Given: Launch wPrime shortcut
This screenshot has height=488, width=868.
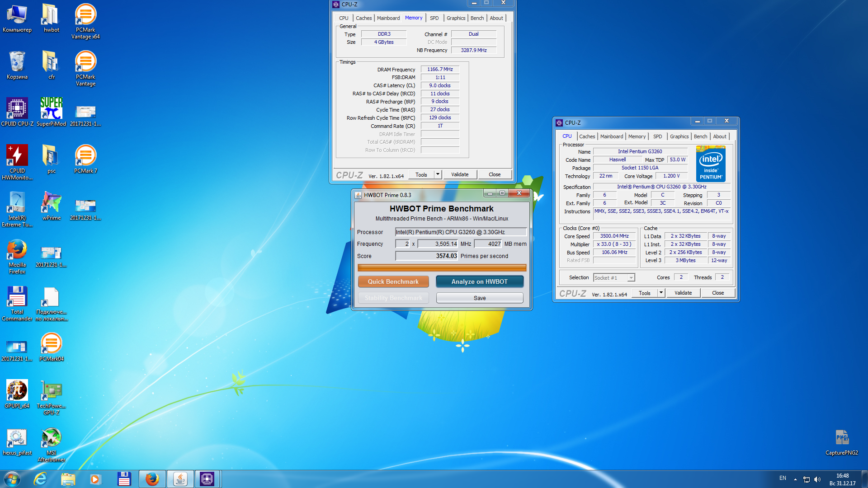Looking at the screenshot, I should (x=51, y=206).
